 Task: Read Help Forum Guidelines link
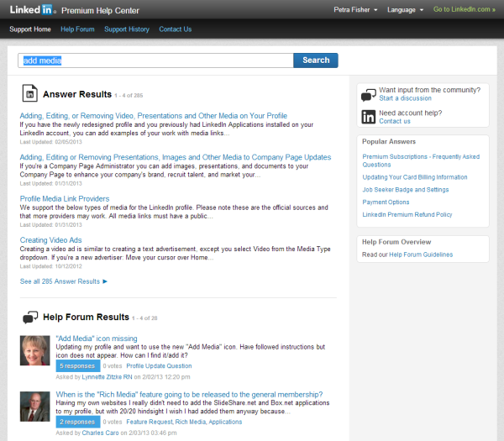tap(421, 255)
